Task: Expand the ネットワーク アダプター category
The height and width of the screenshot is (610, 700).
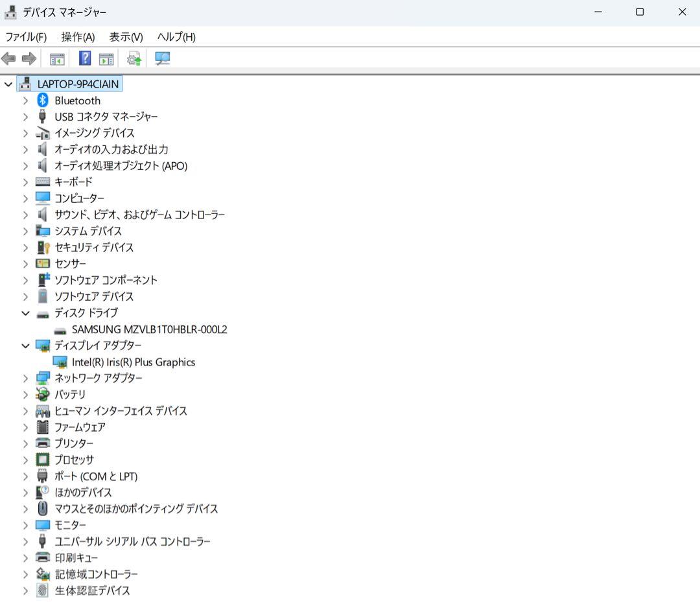Action: tap(25, 378)
